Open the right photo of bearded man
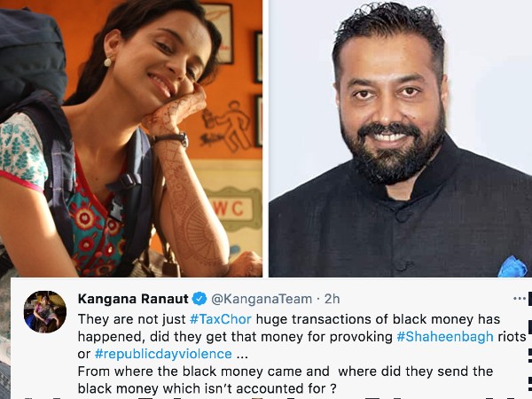 pyautogui.click(x=401, y=138)
